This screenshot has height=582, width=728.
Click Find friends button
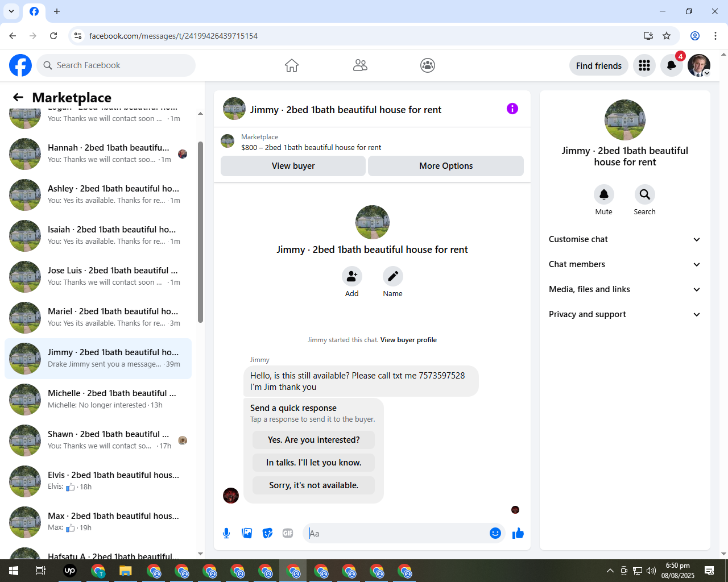[599, 65]
